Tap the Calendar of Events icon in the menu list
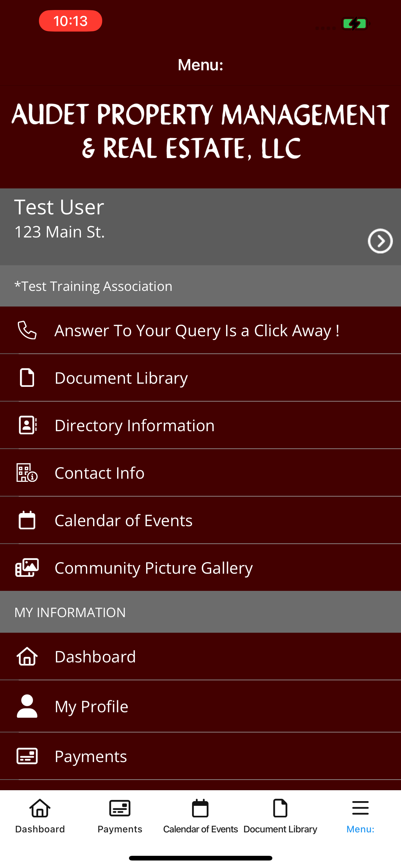 pyautogui.click(x=27, y=520)
